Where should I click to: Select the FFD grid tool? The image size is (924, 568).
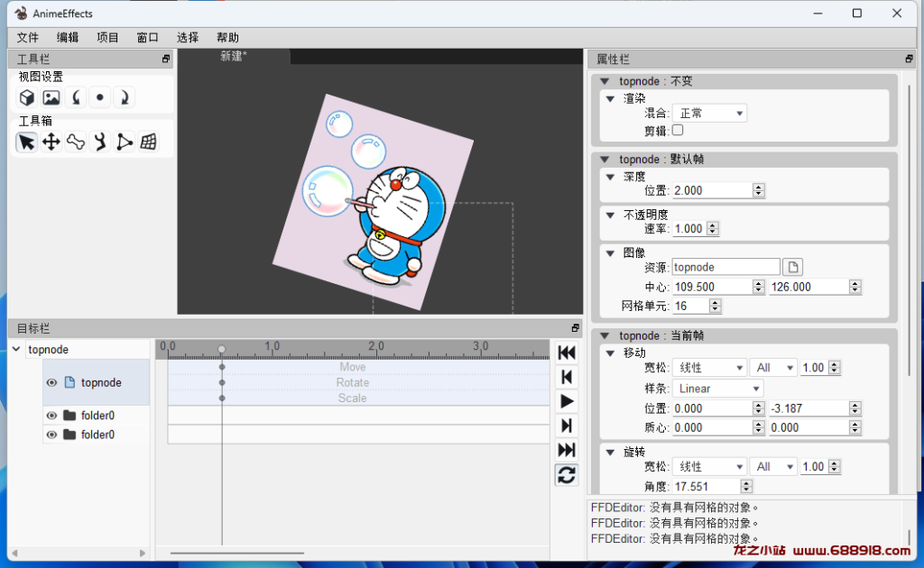click(149, 142)
